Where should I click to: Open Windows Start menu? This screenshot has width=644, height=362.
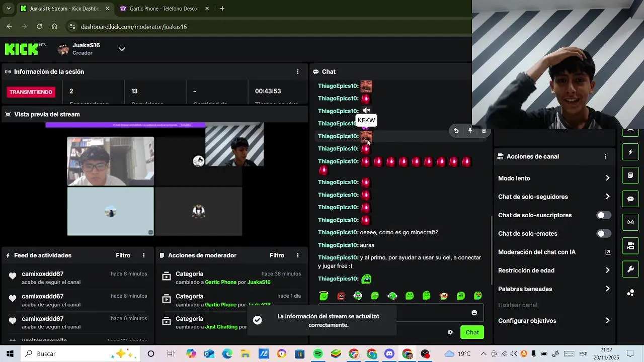[10, 354]
